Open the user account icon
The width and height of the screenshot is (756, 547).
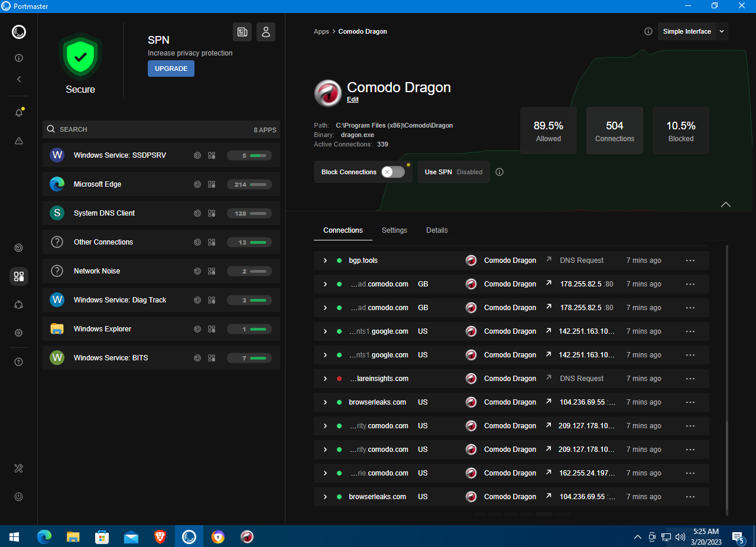click(x=266, y=32)
